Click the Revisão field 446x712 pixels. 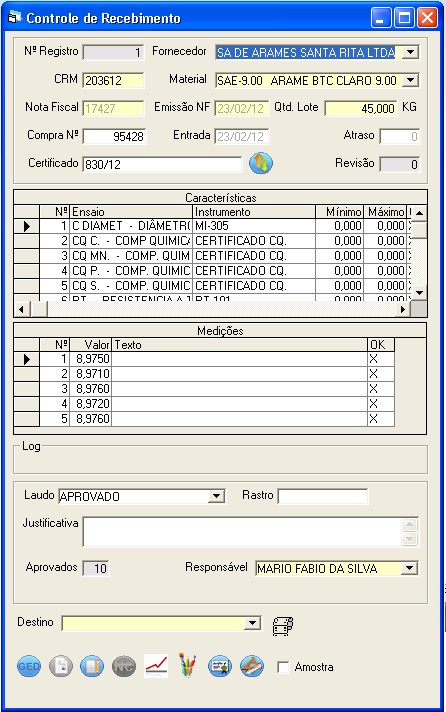[x=400, y=164]
